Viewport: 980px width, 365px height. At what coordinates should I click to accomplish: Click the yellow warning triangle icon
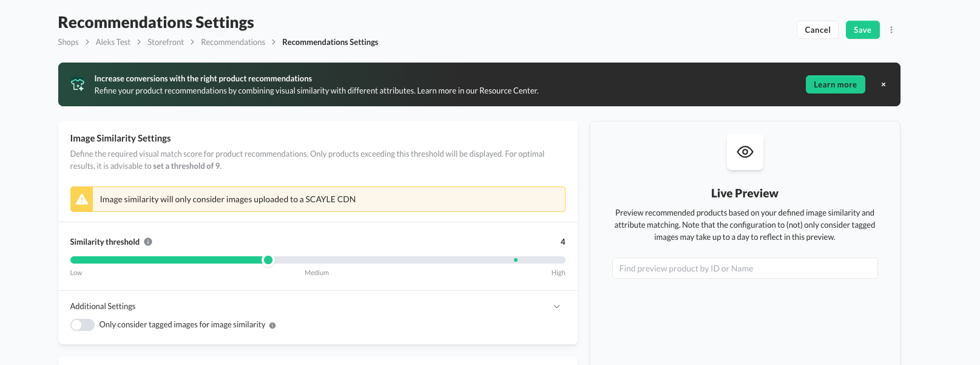tap(82, 199)
